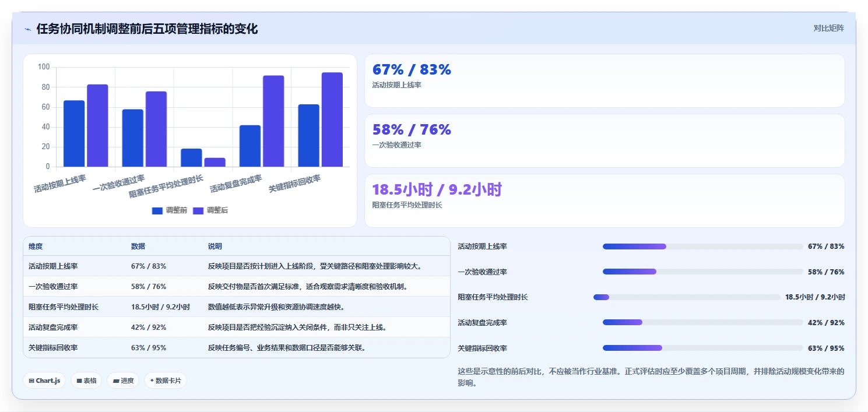Click the 调整前 bar for 活动复盘完成率
The image size is (868, 412).
pyautogui.click(x=250, y=146)
